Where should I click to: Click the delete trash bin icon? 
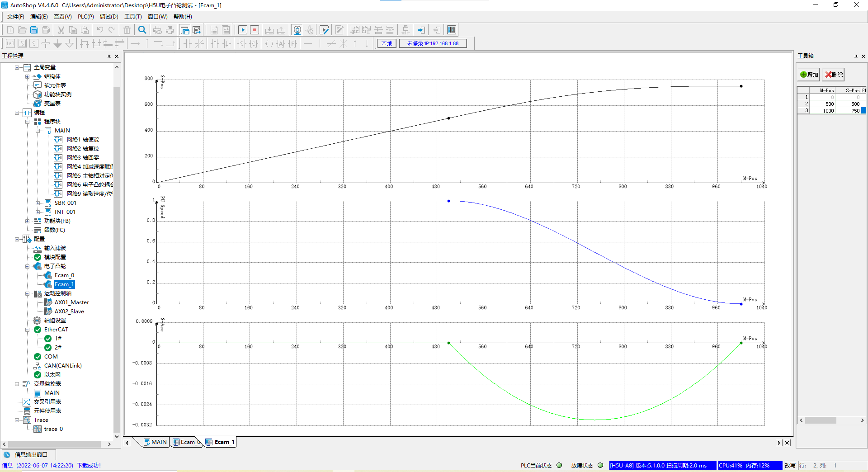point(127,30)
